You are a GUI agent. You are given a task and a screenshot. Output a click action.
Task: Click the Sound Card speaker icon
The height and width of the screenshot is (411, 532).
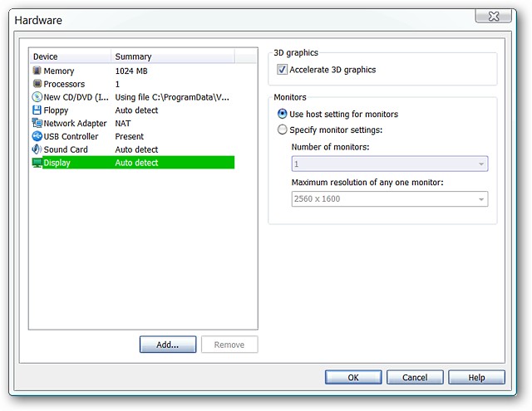pyautogui.click(x=37, y=149)
